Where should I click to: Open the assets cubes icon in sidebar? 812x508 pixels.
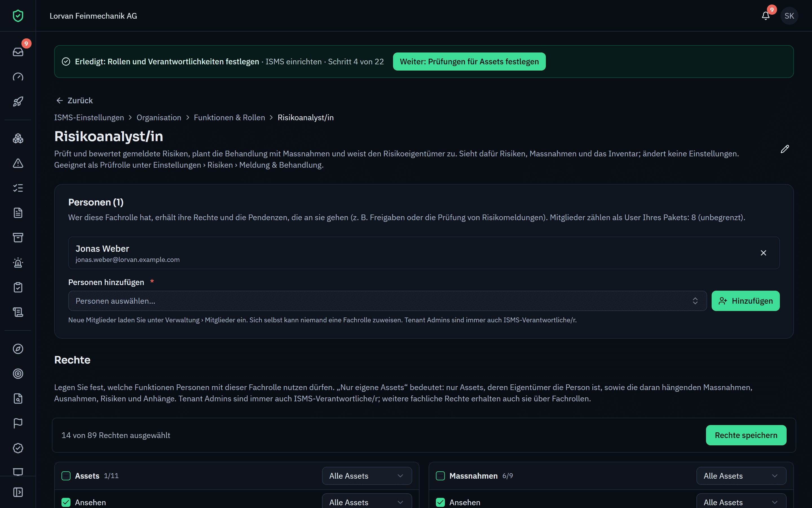18,138
